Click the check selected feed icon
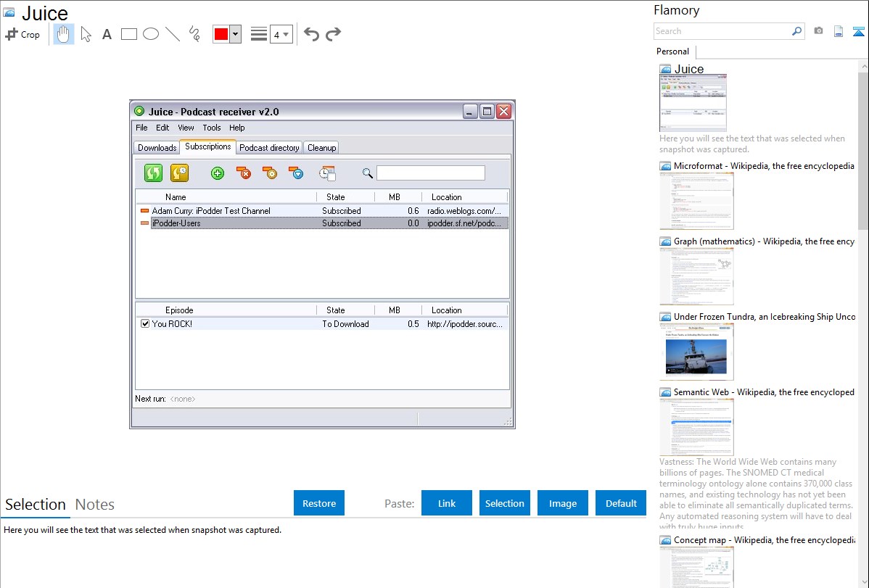Viewport: 869px width, 588px height. click(x=297, y=173)
